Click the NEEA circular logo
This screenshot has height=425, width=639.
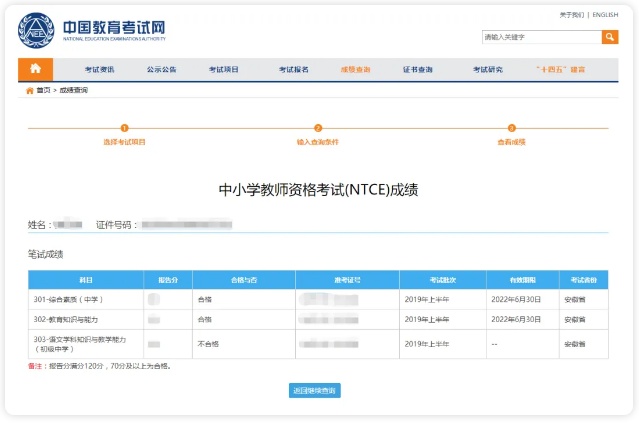tap(36, 31)
